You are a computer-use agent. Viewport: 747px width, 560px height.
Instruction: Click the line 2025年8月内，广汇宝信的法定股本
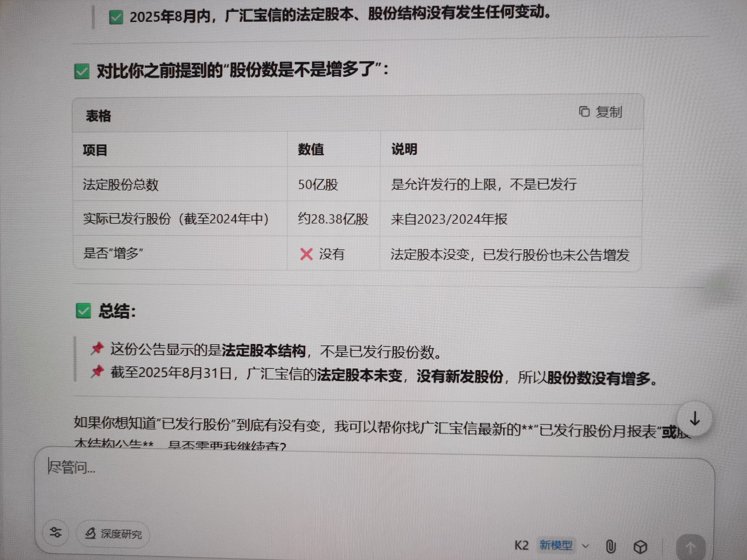coord(340,15)
